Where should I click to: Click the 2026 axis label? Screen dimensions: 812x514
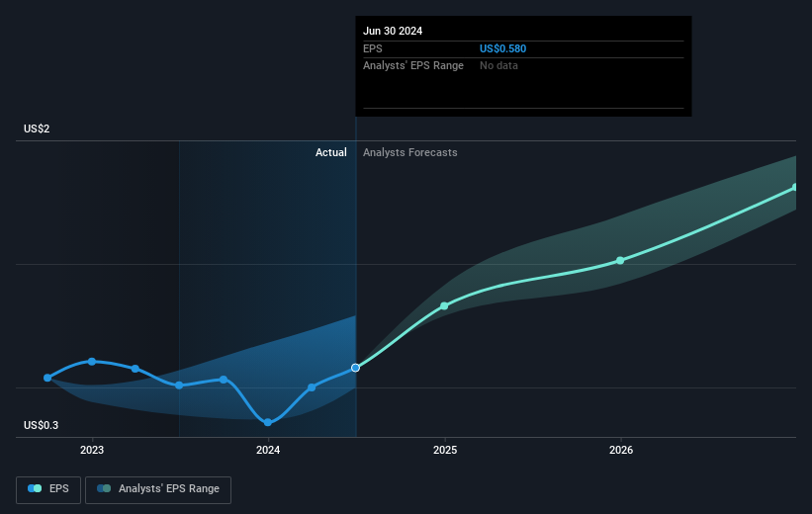coord(621,450)
